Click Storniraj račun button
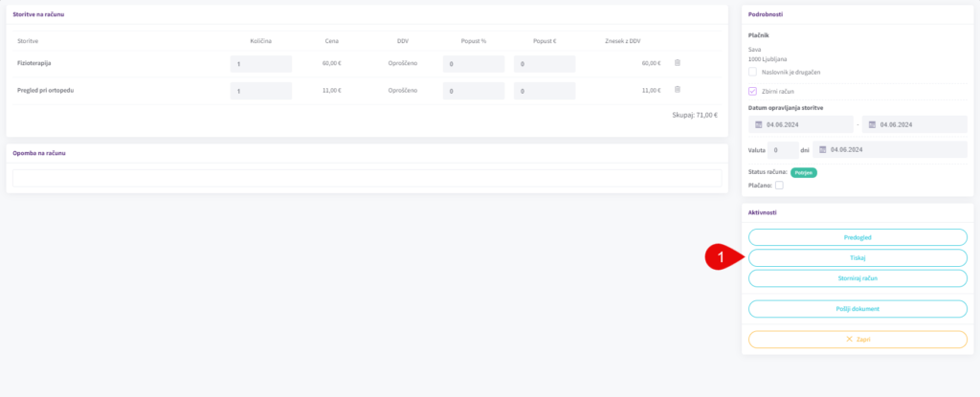The width and height of the screenshot is (980, 397). 857,277
